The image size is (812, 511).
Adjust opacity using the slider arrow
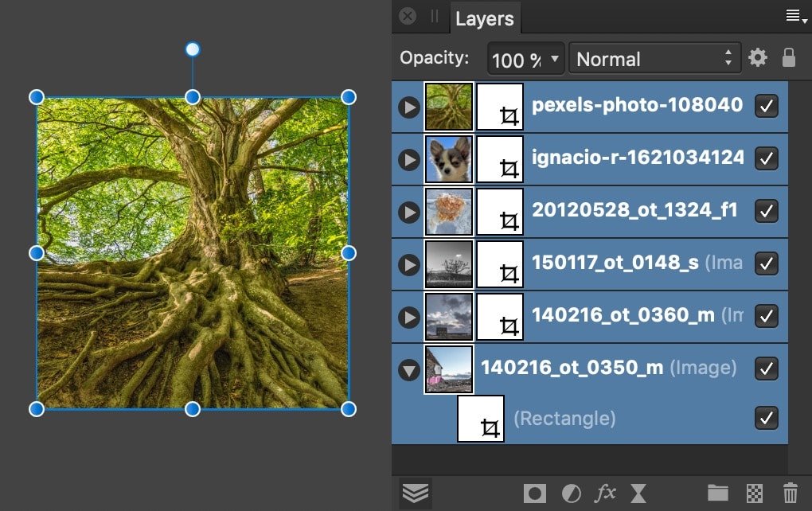point(552,58)
